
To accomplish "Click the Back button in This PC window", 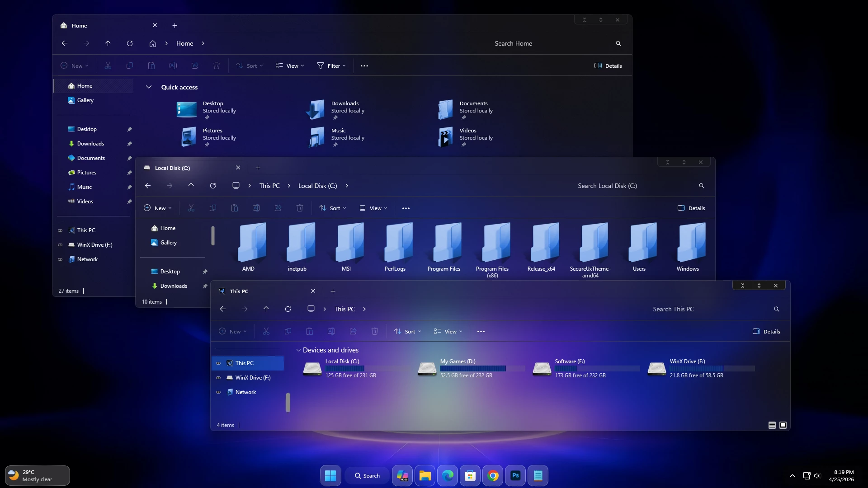I will point(222,309).
